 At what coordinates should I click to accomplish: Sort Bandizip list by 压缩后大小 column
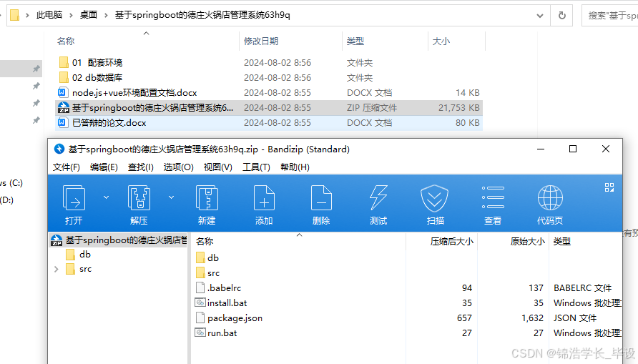click(x=451, y=242)
